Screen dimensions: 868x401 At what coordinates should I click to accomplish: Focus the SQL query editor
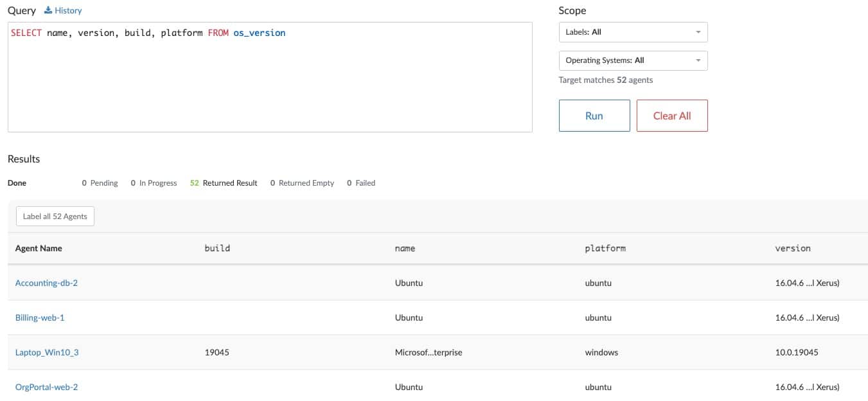270,77
